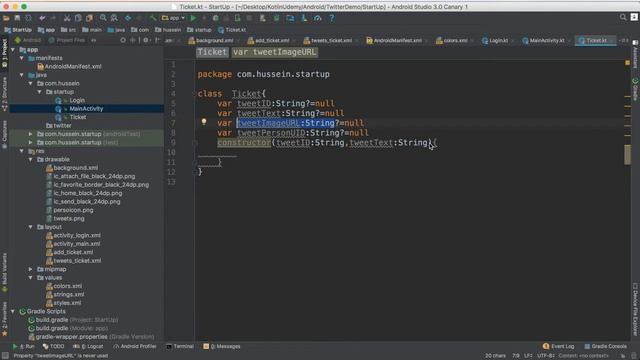Collapse the manifests folder
Screen dimensions: 640x360
22,58
